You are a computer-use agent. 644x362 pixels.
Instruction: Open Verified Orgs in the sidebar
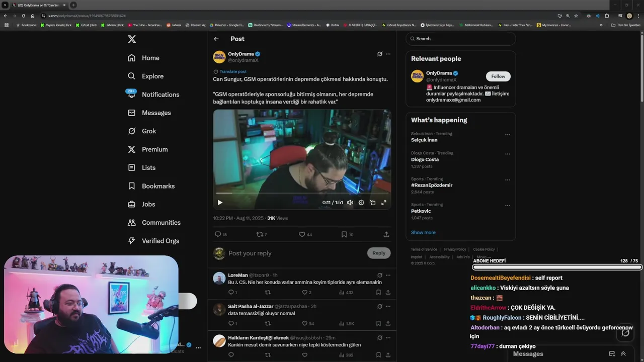click(153, 241)
